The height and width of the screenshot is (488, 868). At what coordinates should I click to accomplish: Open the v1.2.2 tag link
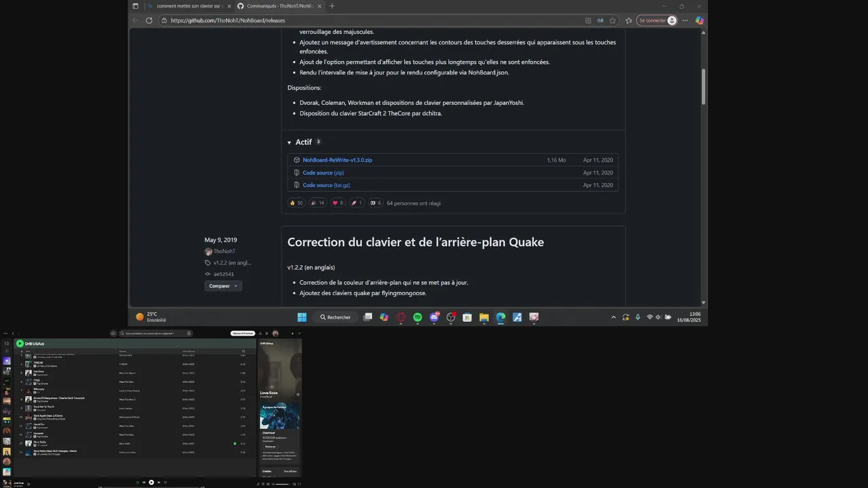click(232, 263)
